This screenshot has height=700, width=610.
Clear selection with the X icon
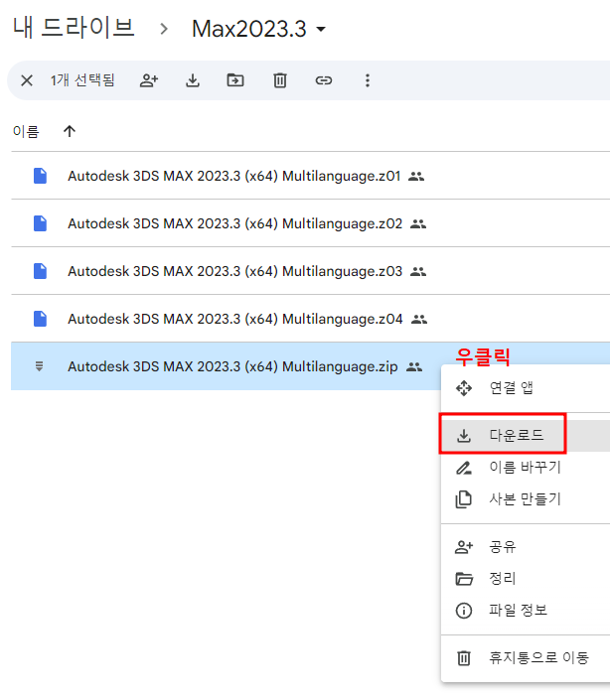tap(27, 80)
